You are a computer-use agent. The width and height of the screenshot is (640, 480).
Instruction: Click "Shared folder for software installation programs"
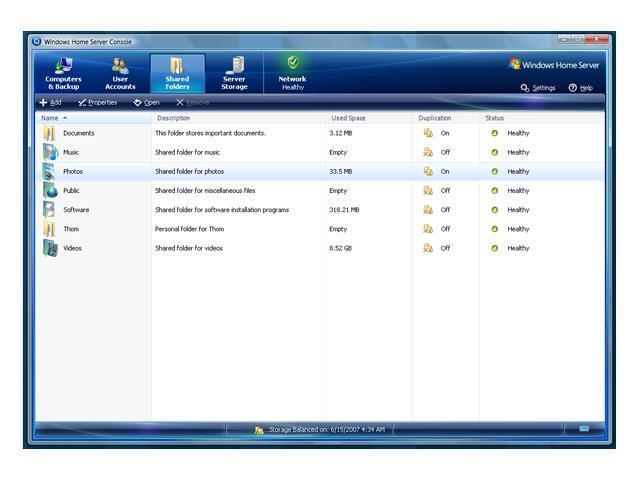pos(222,210)
